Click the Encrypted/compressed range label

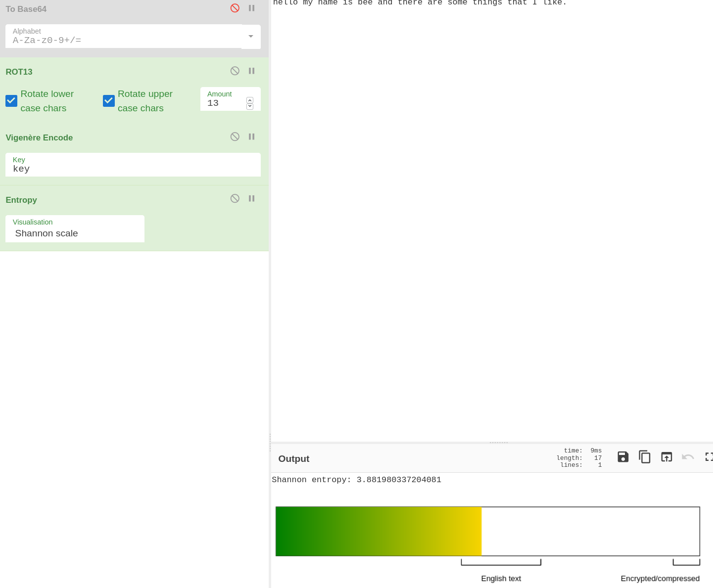(x=660, y=579)
